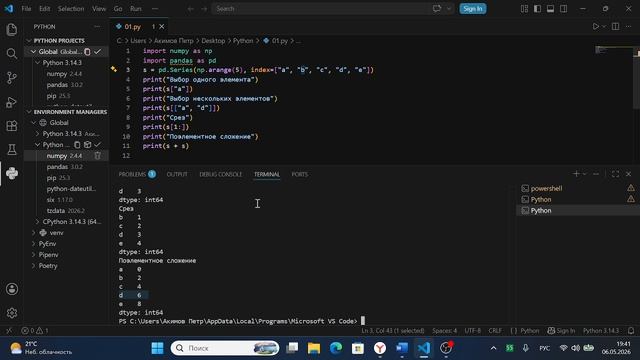Open the Search view in activity bar
The width and height of the screenshot is (640, 360).
[x=12, y=53]
